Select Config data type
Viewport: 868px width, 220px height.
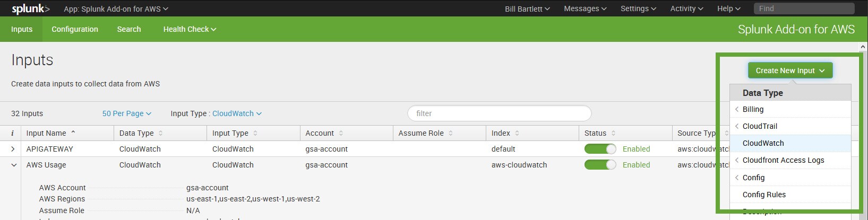(790, 178)
